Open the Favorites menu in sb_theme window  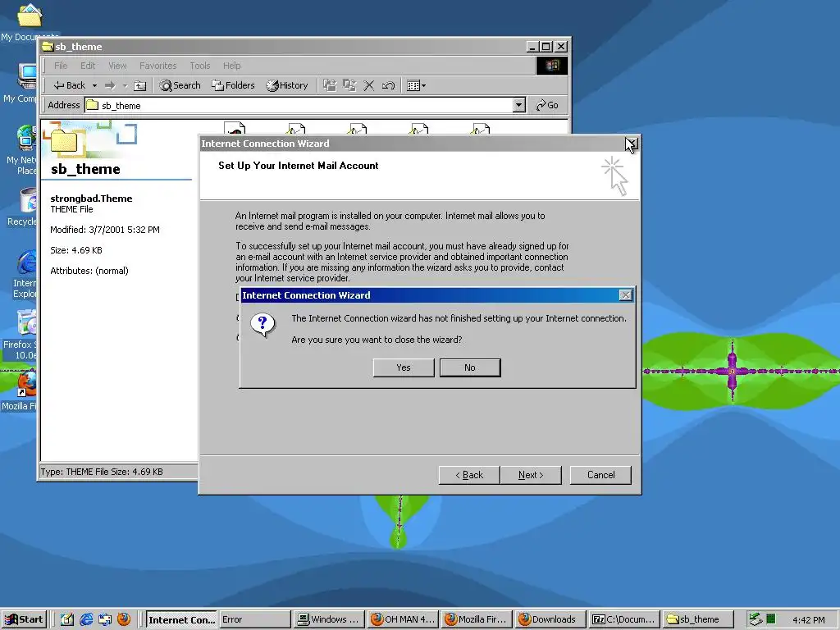[x=158, y=66]
